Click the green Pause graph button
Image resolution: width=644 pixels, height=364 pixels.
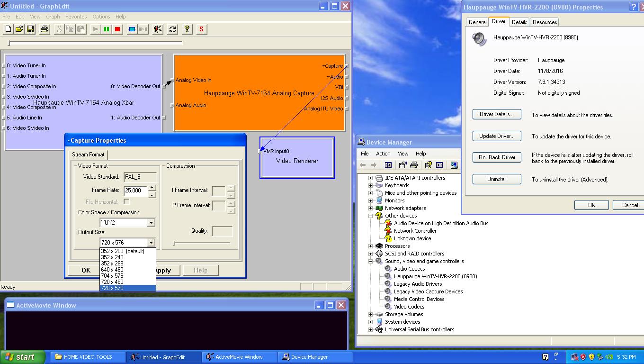click(x=107, y=29)
